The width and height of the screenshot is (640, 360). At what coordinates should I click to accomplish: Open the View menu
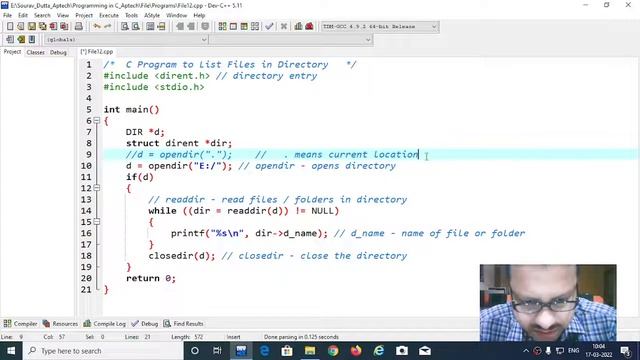[62, 16]
